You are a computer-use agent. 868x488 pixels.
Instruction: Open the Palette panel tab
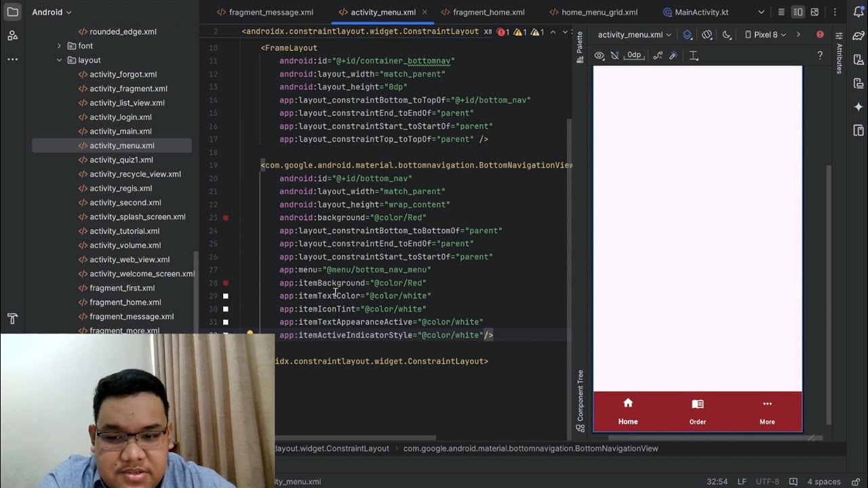point(580,47)
